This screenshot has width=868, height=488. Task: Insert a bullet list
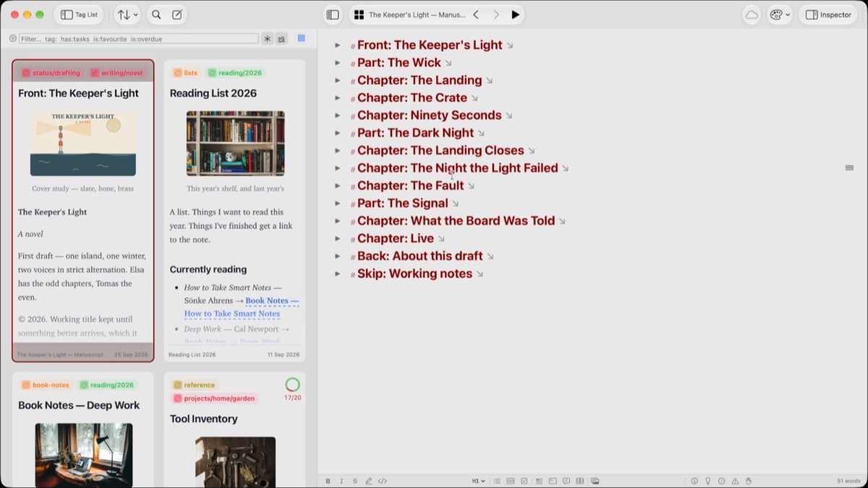[x=497, y=481]
